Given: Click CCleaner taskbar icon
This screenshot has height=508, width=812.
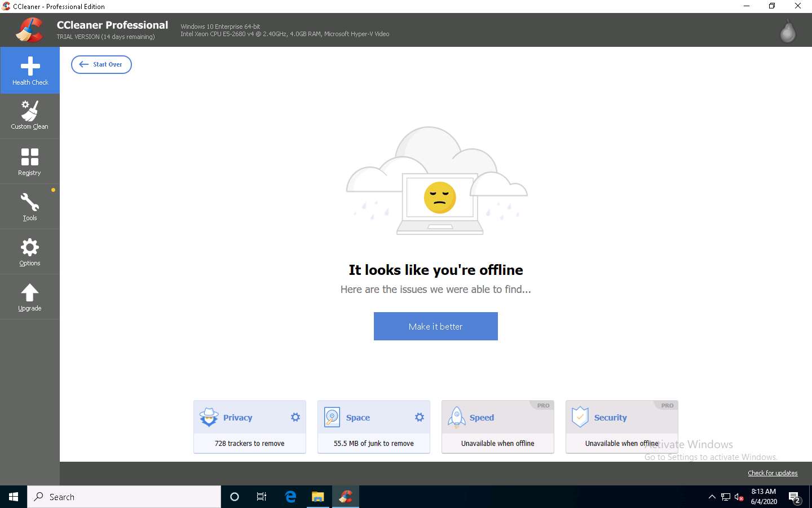Looking at the screenshot, I should 346,497.
